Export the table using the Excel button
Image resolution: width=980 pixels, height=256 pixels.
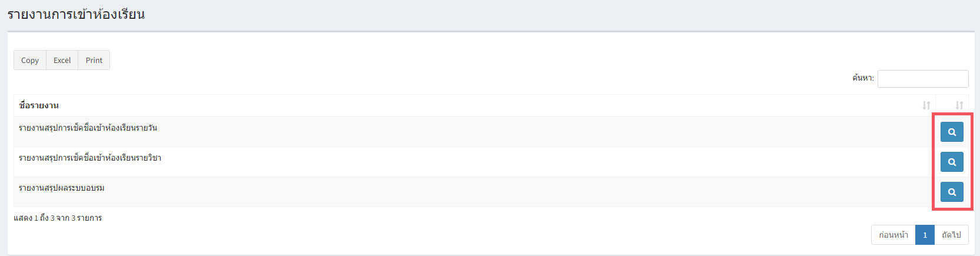coord(62,60)
